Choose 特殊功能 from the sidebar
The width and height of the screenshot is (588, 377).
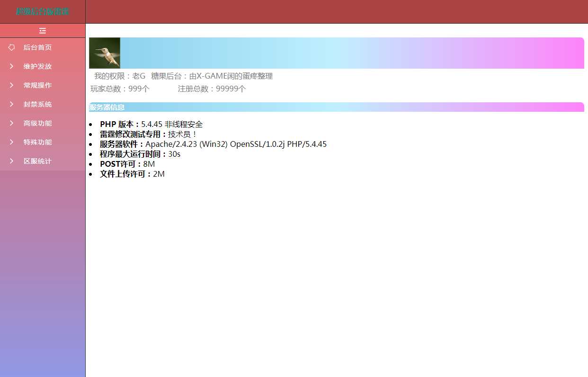pyautogui.click(x=38, y=142)
